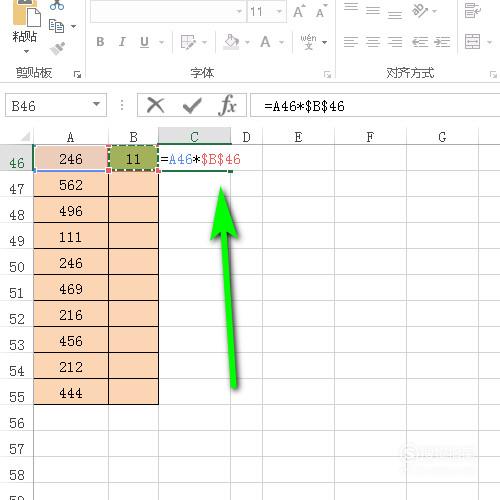The image size is (500, 500).
Task: Toggle Underline formatting
Action: pyautogui.click(x=144, y=42)
